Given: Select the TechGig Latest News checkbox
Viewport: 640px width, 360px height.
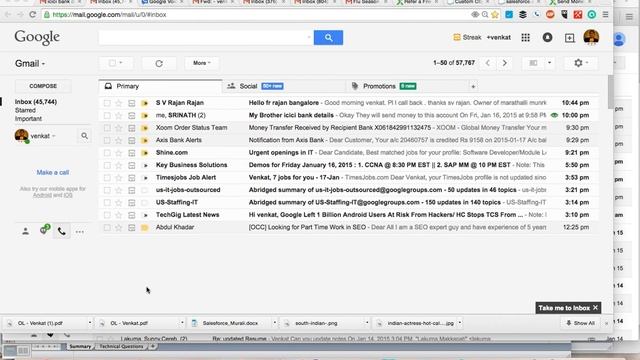Looking at the screenshot, I should pyautogui.click(x=107, y=215).
